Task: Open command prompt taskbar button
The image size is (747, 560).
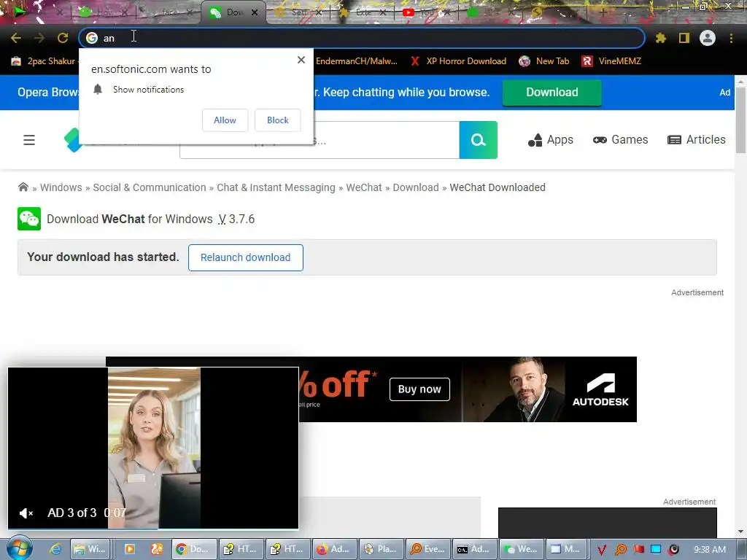Action: pos(474,549)
